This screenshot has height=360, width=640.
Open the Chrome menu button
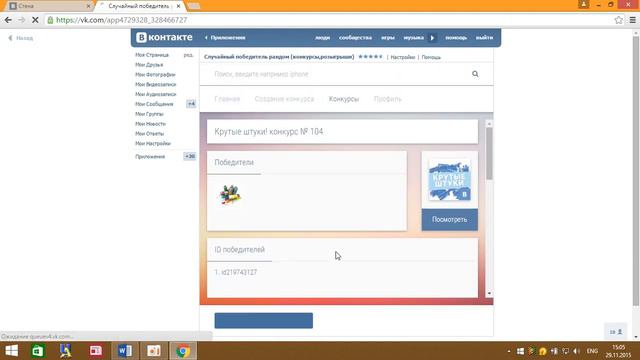tap(633, 20)
